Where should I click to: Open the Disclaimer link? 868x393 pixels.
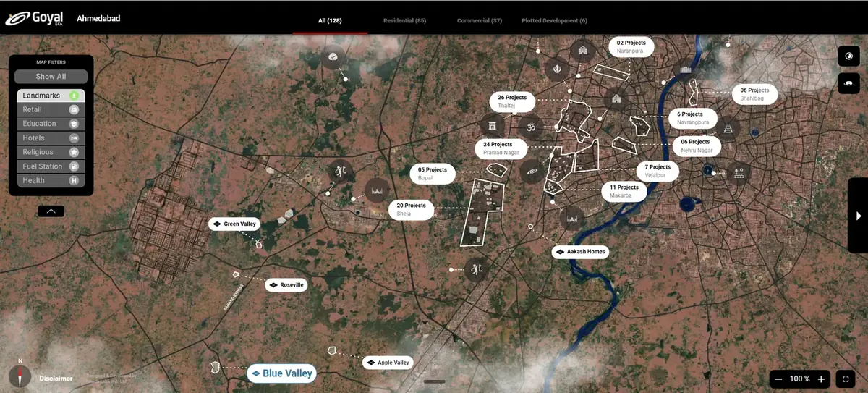pyautogui.click(x=56, y=379)
